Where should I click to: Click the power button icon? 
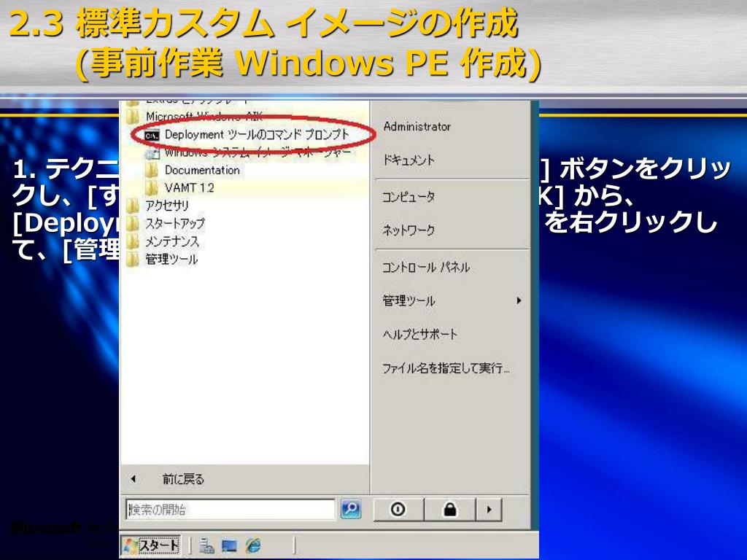click(398, 510)
